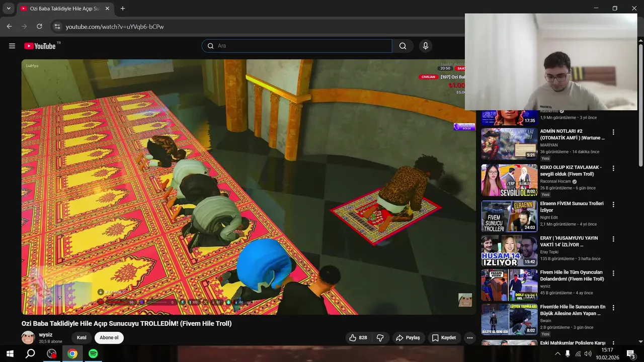Subscribe using the Abone ol button
Screen dimensions: 644x362
point(109,338)
